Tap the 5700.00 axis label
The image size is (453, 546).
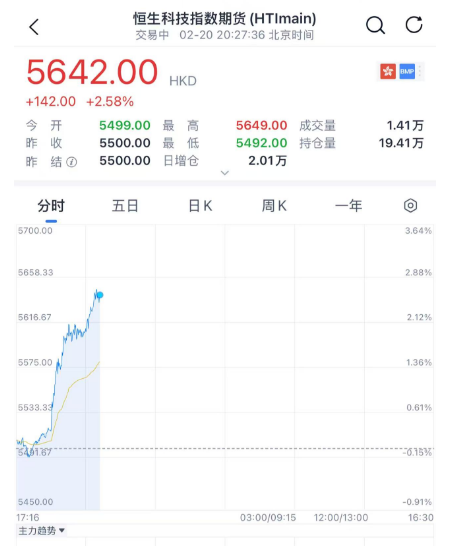[x=35, y=231]
